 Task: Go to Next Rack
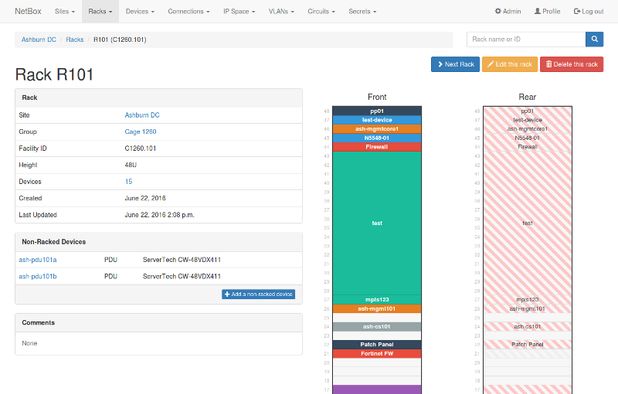tap(455, 64)
